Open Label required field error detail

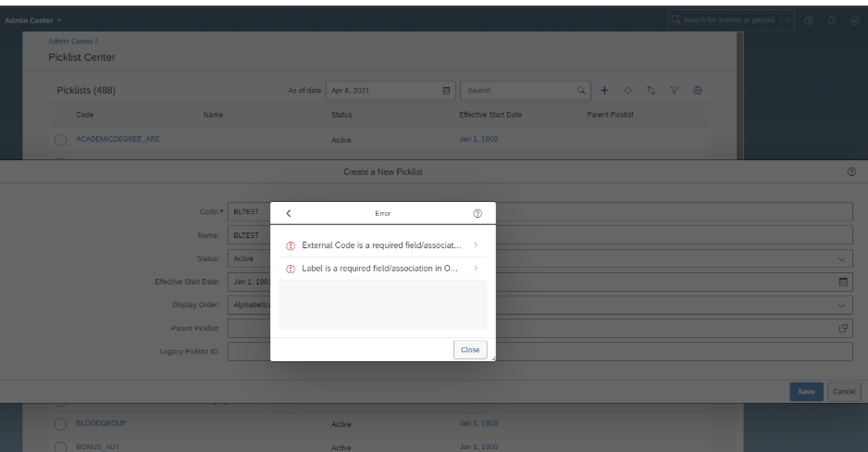382,269
